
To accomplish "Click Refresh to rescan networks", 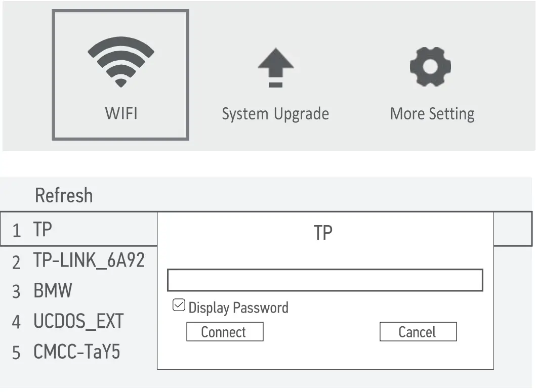I will click(64, 195).
